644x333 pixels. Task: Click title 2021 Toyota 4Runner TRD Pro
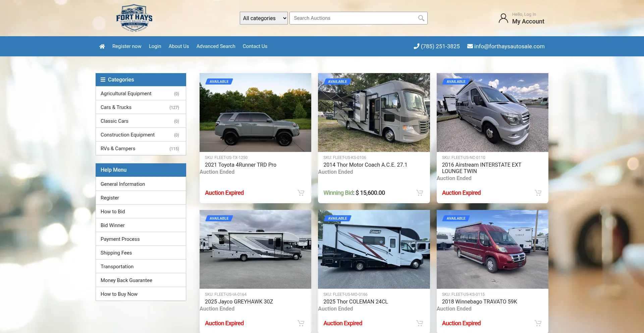pyautogui.click(x=240, y=165)
